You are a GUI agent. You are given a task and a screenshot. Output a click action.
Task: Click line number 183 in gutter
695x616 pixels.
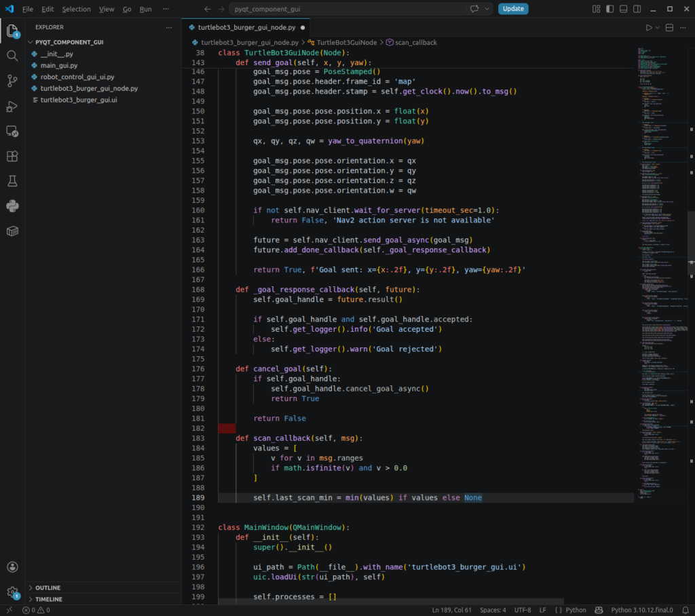pos(198,438)
